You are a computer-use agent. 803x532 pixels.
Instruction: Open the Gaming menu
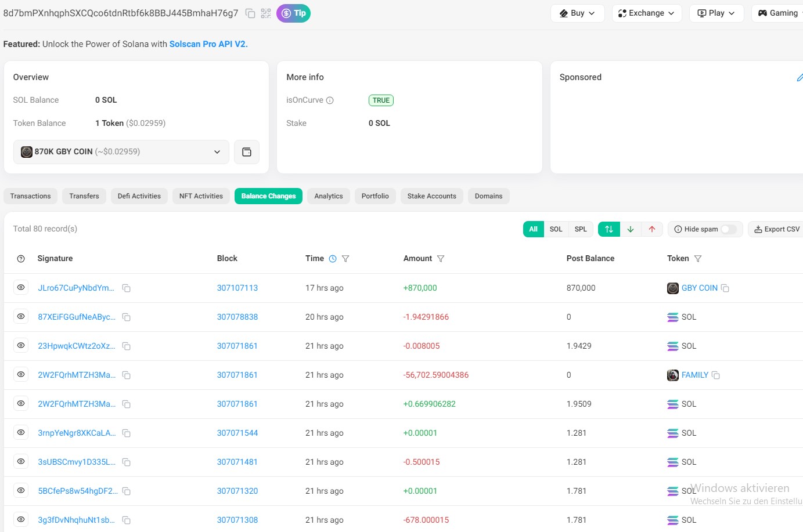[778, 13]
